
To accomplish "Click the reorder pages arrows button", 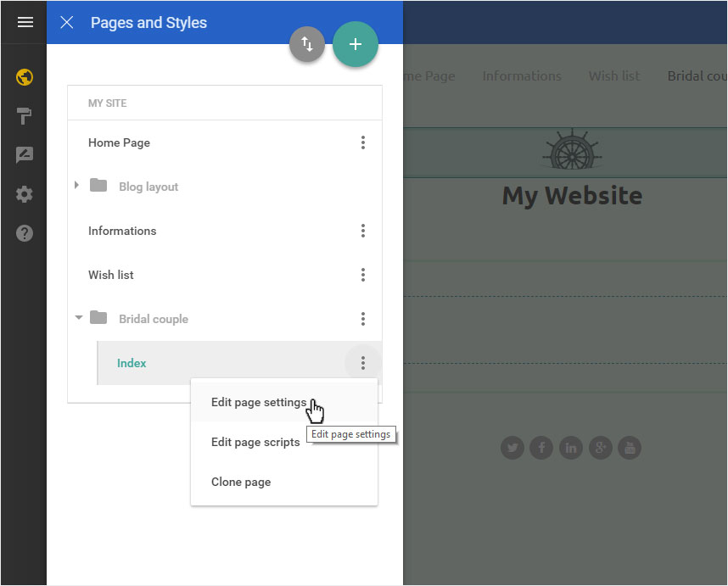I will point(307,44).
